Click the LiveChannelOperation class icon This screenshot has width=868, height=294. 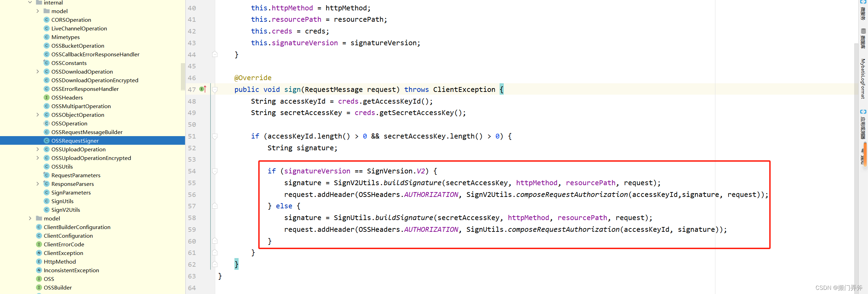point(47,28)
